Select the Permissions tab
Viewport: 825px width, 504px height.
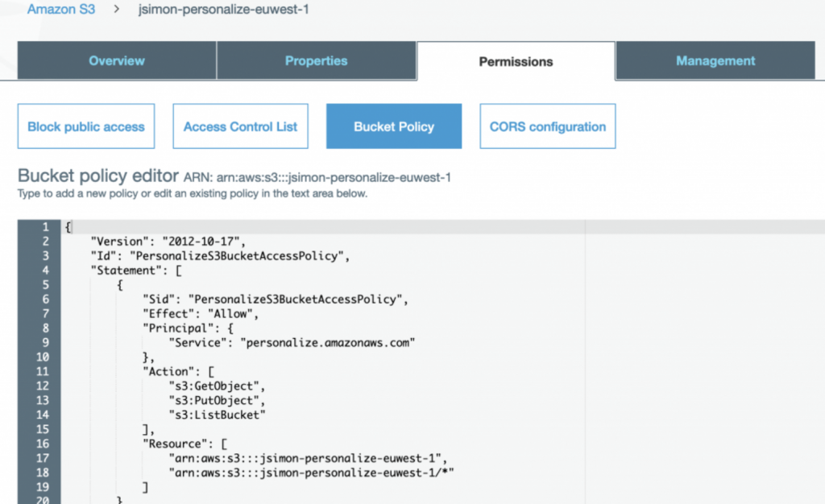[x=516, y=61]
